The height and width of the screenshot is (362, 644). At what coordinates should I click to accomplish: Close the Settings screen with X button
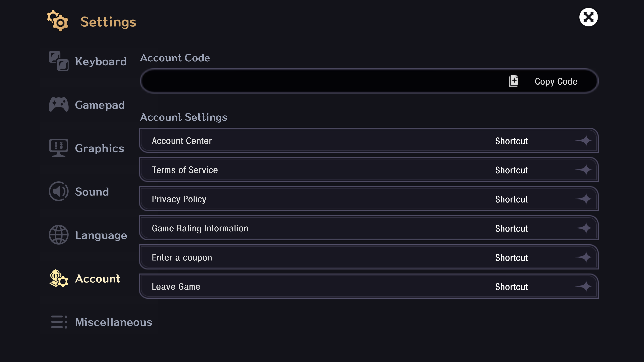[x=588, y=17]
